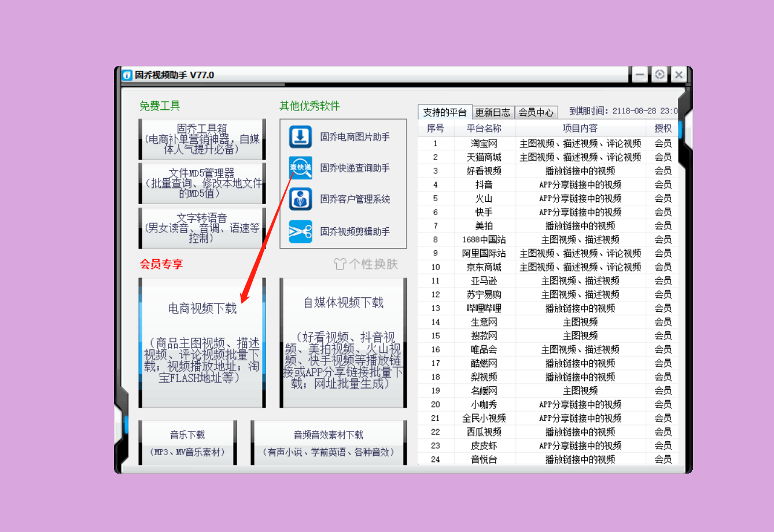This screenshot has width=774, height=532.
Task: Open 固乔视频剪辑助手 scissors icon
Action: click(x=301, y=231)
